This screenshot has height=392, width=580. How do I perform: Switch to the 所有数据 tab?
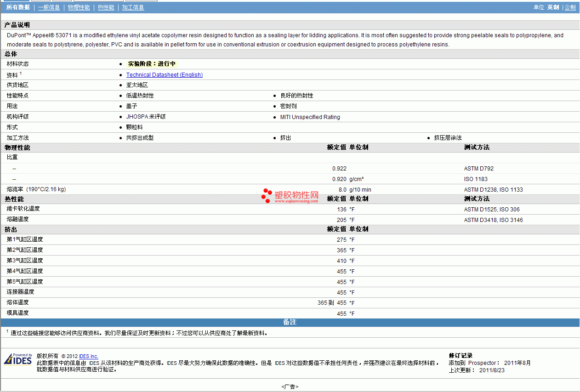click(x=18, y=7)
